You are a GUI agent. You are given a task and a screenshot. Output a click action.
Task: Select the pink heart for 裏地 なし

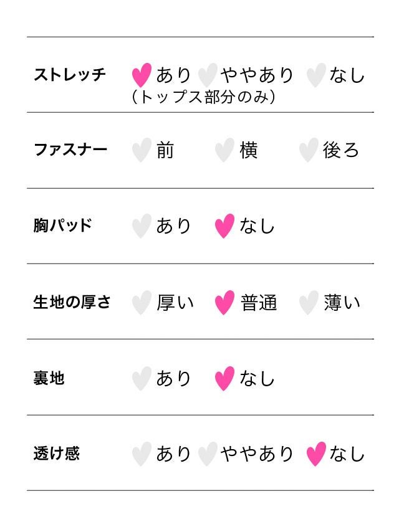point(224,379)
